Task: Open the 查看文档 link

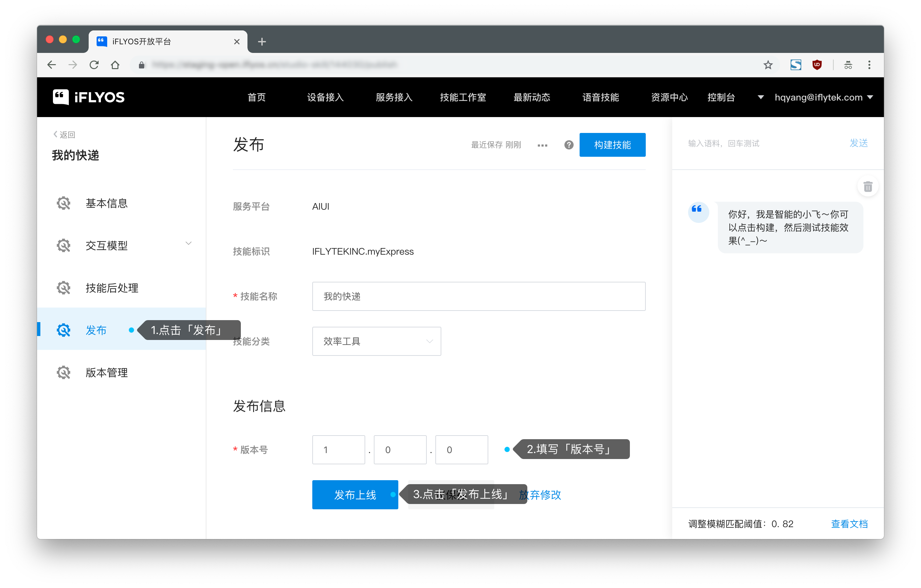Action: point(849,524)
